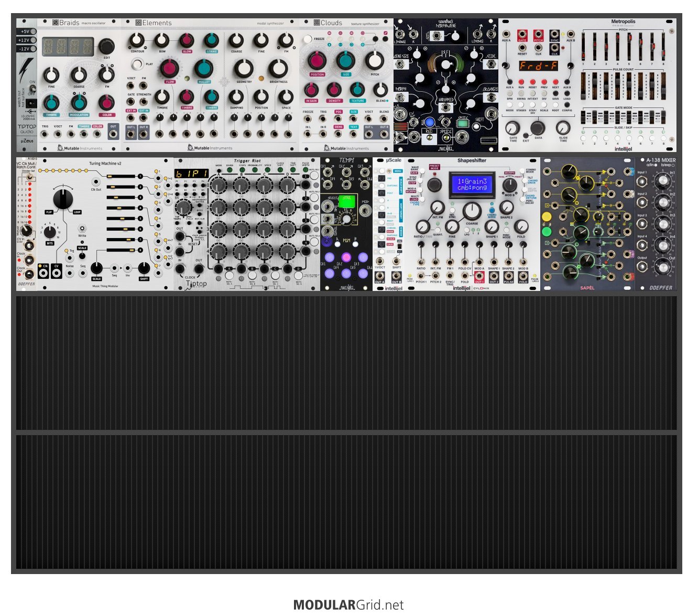The image size is (698, 616).
Task: Toggle SLIDE / SKIP button 1 on Metropolis
Action: (x=583, y=138)
